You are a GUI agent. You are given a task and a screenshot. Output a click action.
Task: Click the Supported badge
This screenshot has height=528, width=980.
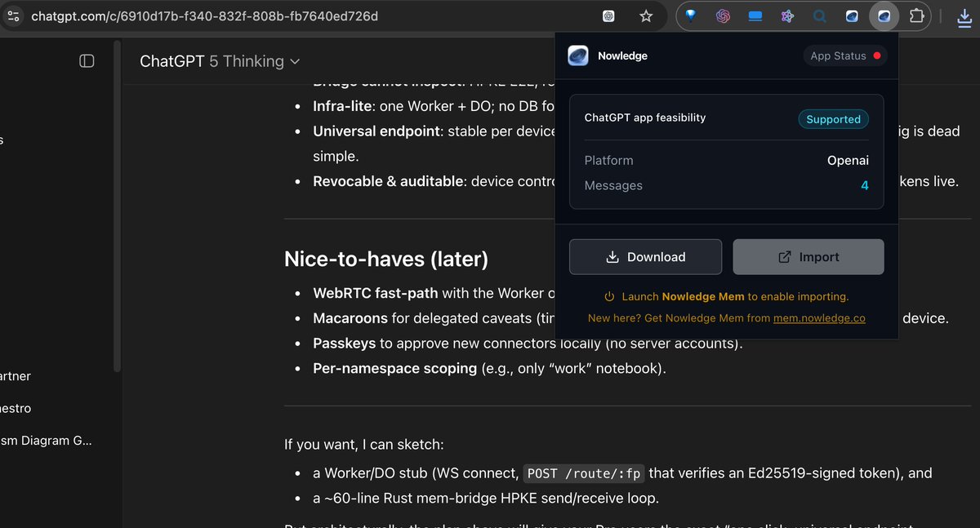(x=833, y=119)
